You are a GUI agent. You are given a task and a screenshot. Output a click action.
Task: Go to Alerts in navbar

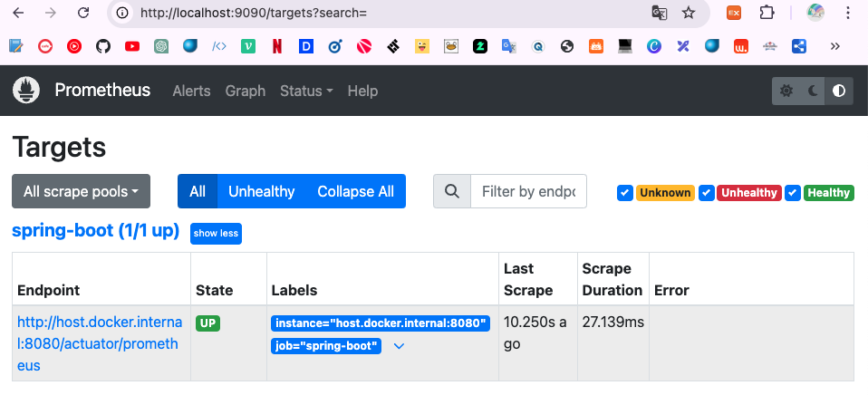191,91
